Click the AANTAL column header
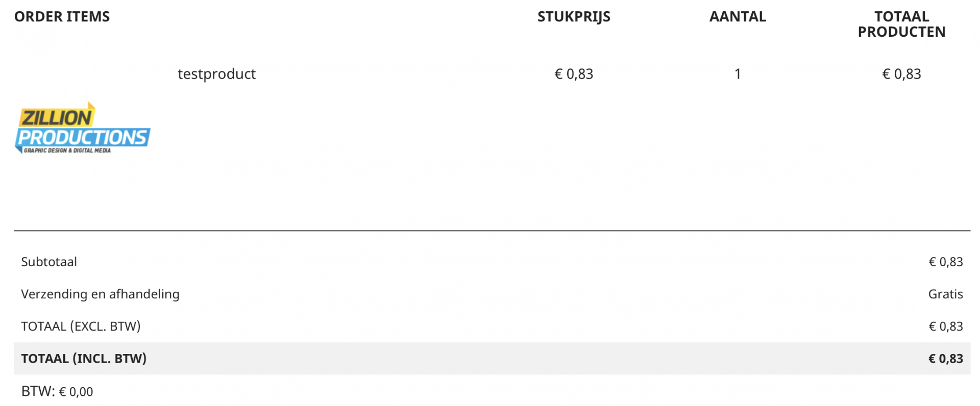Image resolution: width=980 pixels, height=406 pixels. tap(738, 17)
